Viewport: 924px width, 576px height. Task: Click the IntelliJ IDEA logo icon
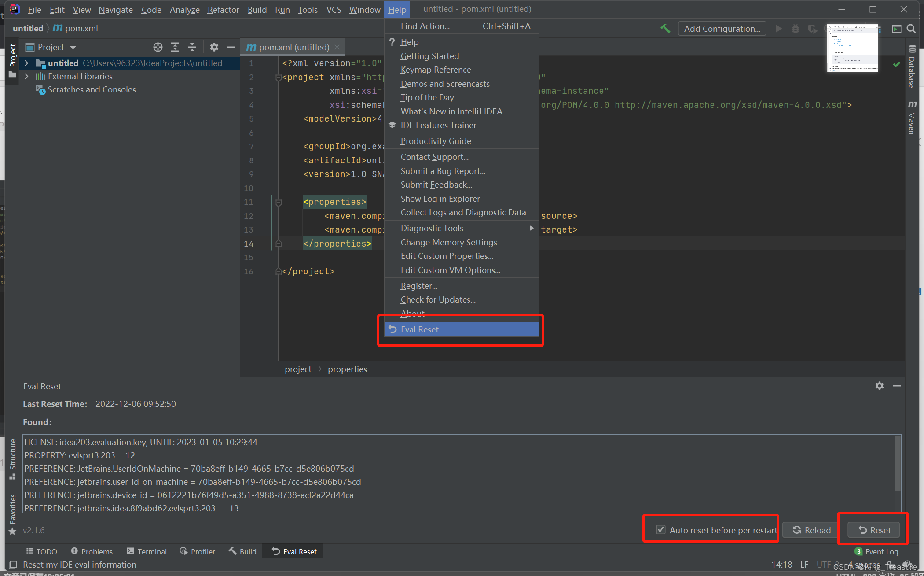14,9
